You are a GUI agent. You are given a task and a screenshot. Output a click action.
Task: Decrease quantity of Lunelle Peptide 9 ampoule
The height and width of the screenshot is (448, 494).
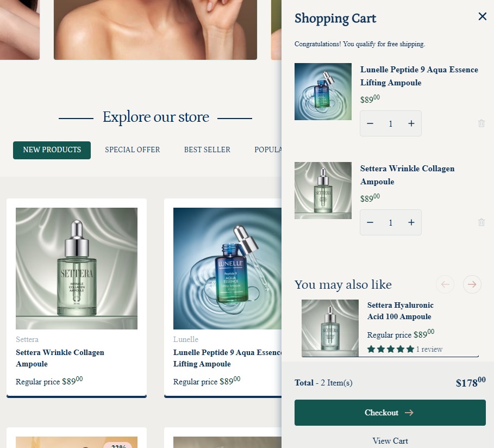[370, 123]
